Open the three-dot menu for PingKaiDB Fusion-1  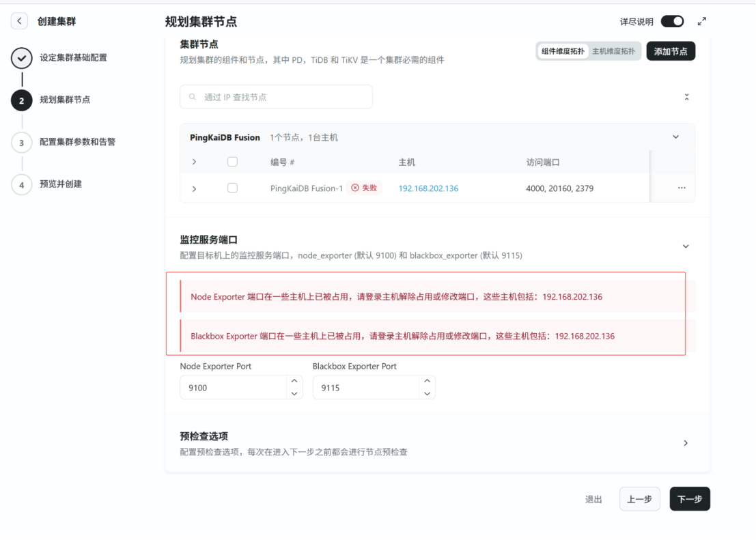[682, 188]
